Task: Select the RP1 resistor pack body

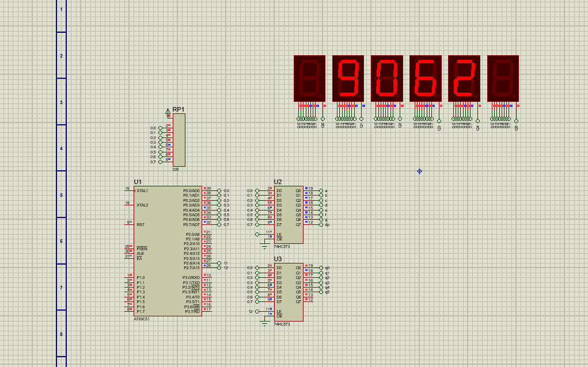Action: (x=179, y=140)
